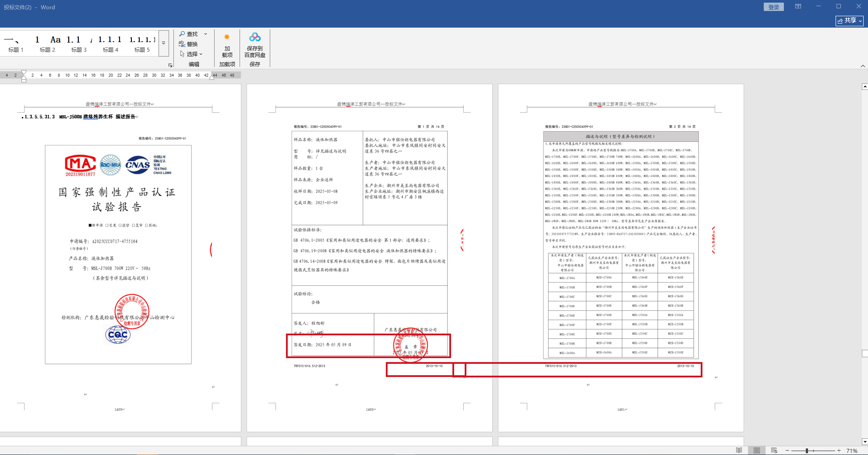Click the CNAS logo on cover page
This screenshot has width=868, height=455.
coord(138,165)
